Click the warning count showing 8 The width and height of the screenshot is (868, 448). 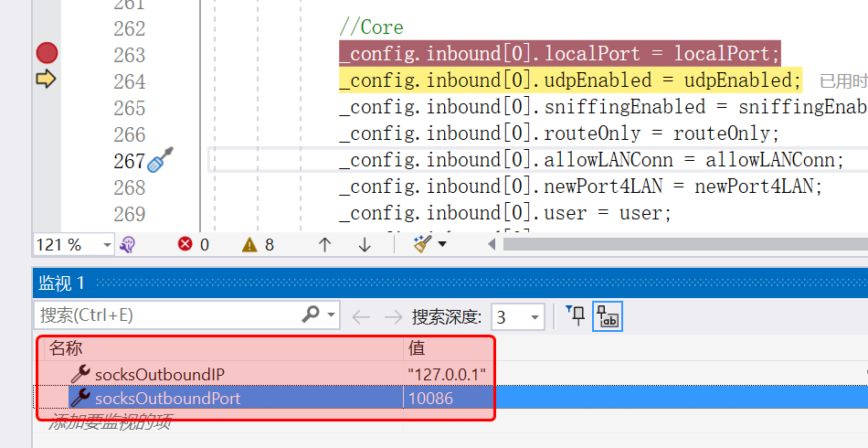pos(257,244)
